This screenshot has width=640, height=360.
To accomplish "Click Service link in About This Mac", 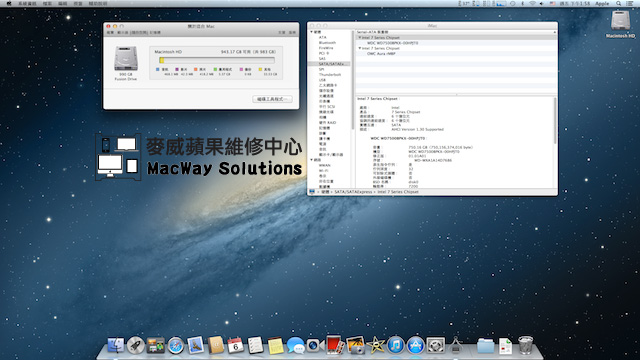I will pyautogui.click(x=292, y=32).
